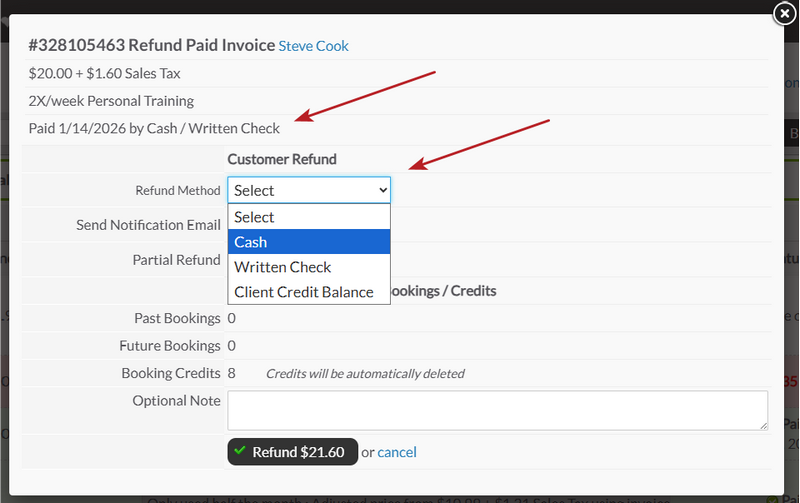This screenshot has height=503, width=800.
Task: Choose Written Check as the refund method
Action: (x=309, y=267)
